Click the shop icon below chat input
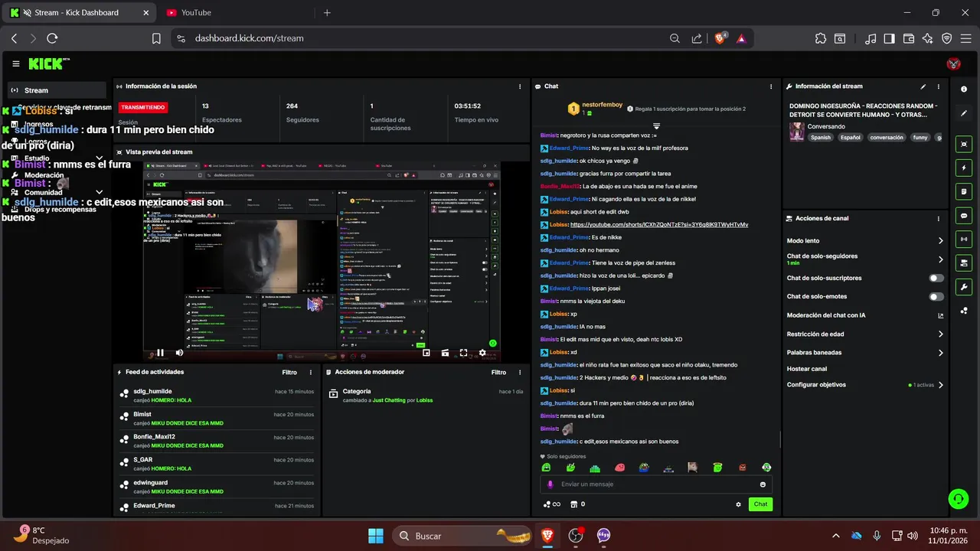This screenshot has height=551, width=980. click(x=573, y=504)
